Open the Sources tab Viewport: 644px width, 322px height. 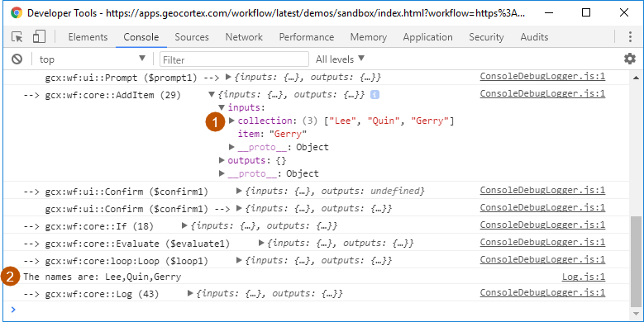click(192, 37)
